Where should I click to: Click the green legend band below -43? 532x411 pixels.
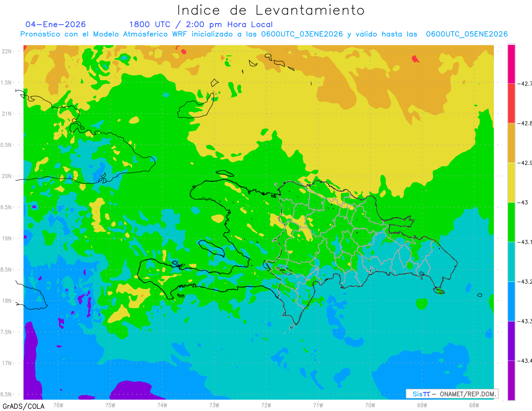[511, 222]
